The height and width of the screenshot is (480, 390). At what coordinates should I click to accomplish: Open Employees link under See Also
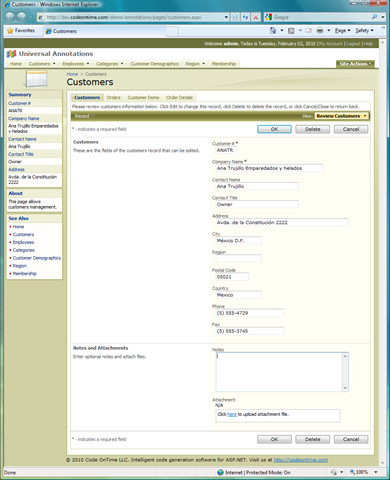[x=23, y=242]
